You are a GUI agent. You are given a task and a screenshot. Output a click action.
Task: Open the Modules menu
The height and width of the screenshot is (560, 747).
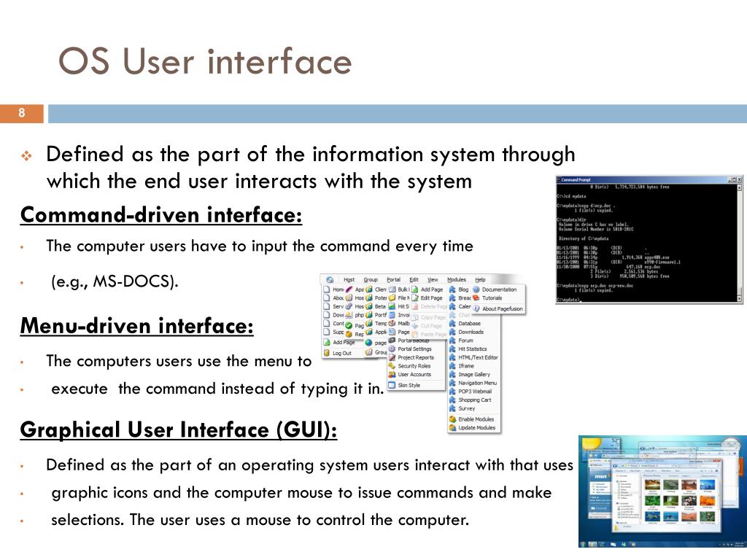point(457,279)
